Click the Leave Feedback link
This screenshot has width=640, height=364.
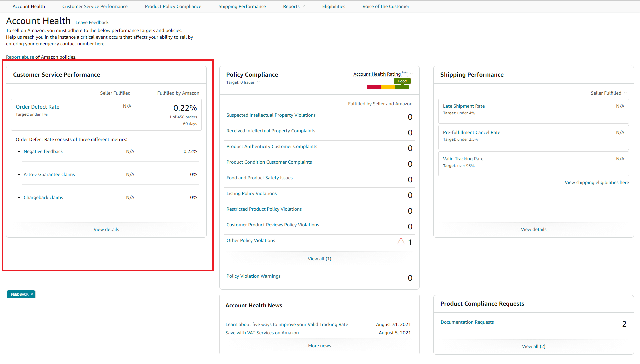coord(92,22)
